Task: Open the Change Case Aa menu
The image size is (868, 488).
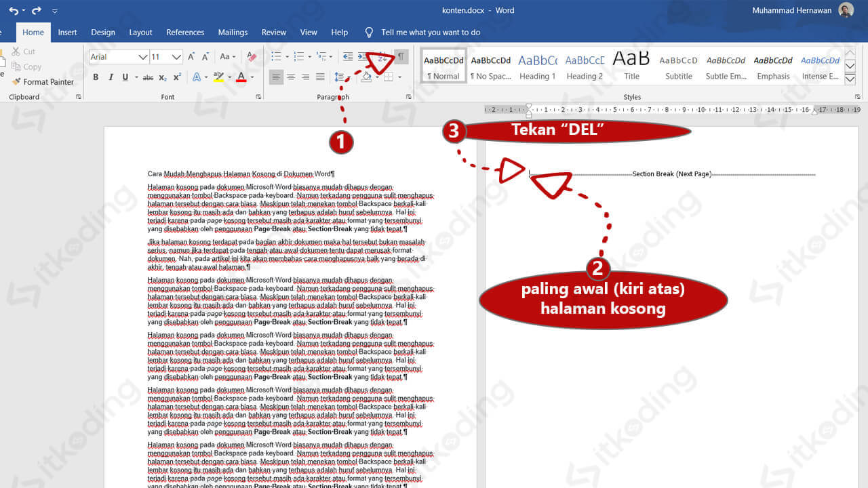Action: tap(228, 57)
